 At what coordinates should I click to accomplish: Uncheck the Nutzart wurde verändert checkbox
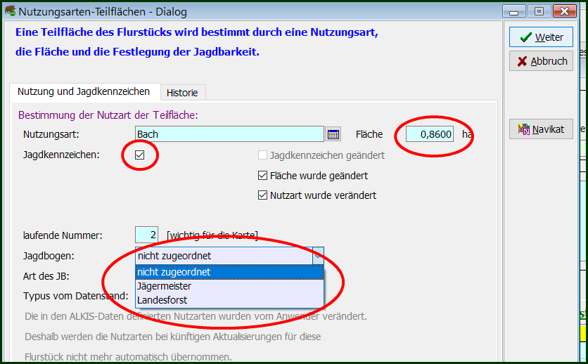pyautogui.click(x=264, y=195)
